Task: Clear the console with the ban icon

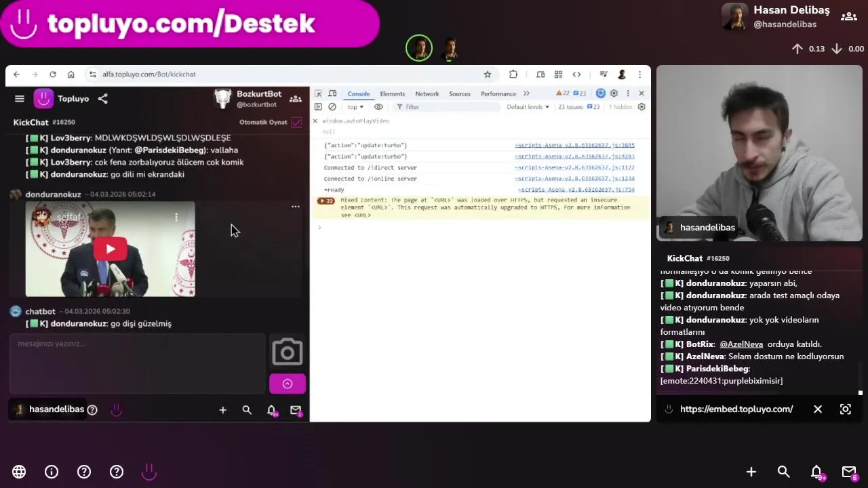Action: click(x=332, y=107)
